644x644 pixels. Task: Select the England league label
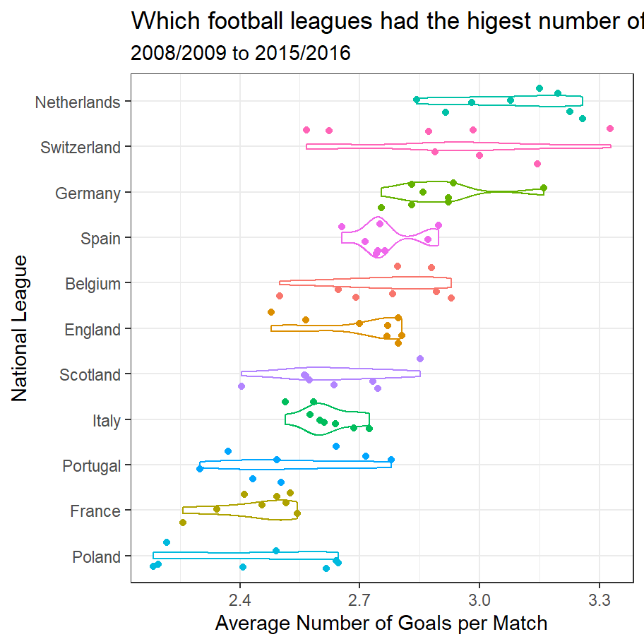click(x=92, y=330)
